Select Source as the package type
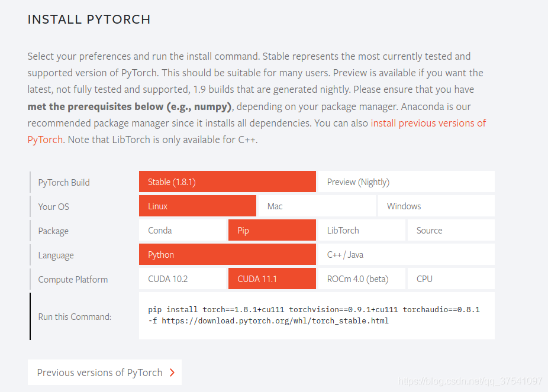 tap(451, 230)
